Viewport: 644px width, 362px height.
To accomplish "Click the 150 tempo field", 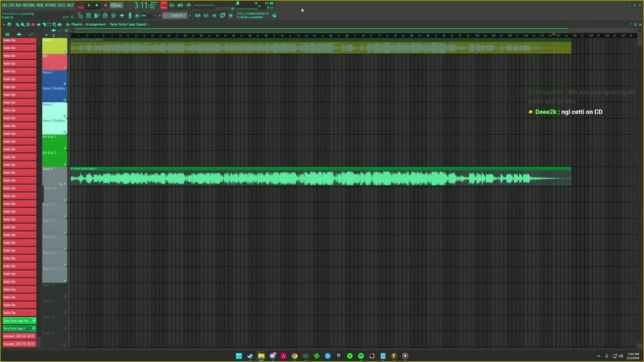I will [x=116, y=5].
